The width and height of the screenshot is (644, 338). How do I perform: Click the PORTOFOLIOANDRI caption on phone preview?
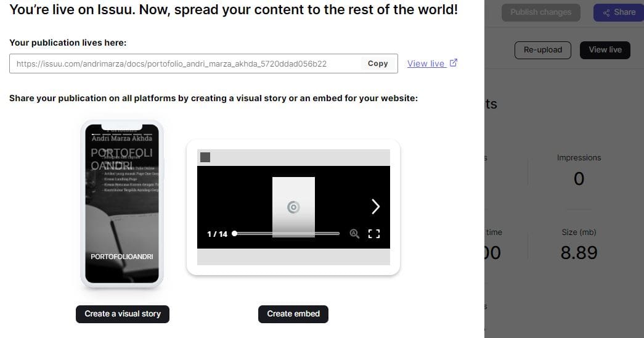tap(122, 257)
